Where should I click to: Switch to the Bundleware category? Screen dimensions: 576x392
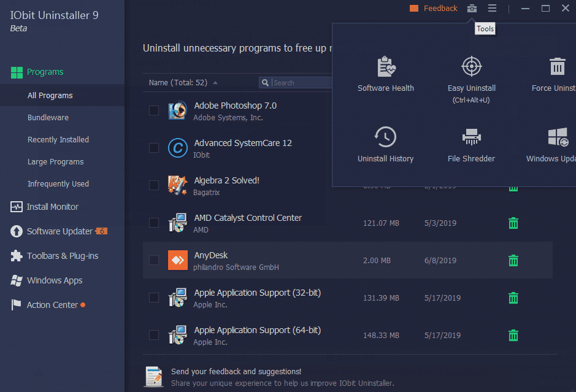point(48,117)
